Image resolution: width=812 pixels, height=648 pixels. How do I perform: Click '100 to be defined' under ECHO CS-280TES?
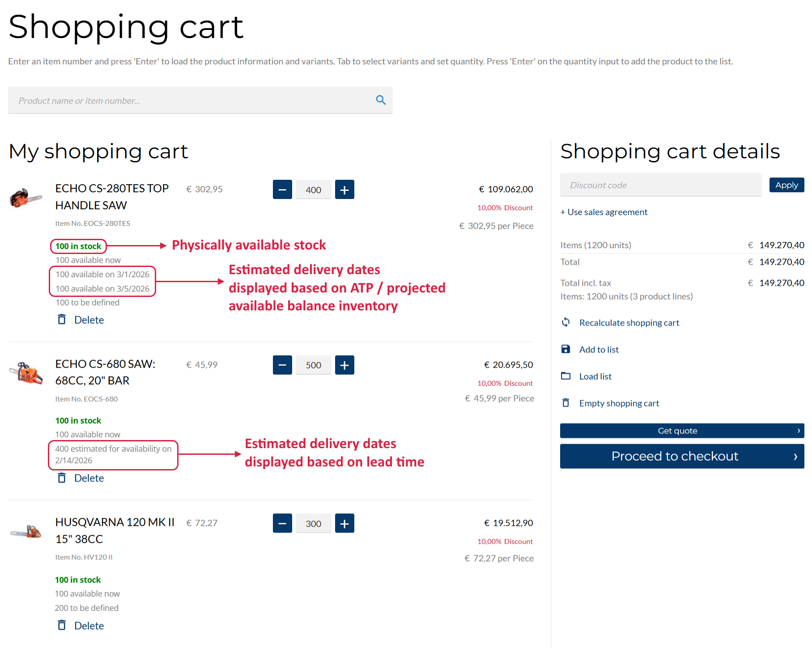tap(88, 302)
